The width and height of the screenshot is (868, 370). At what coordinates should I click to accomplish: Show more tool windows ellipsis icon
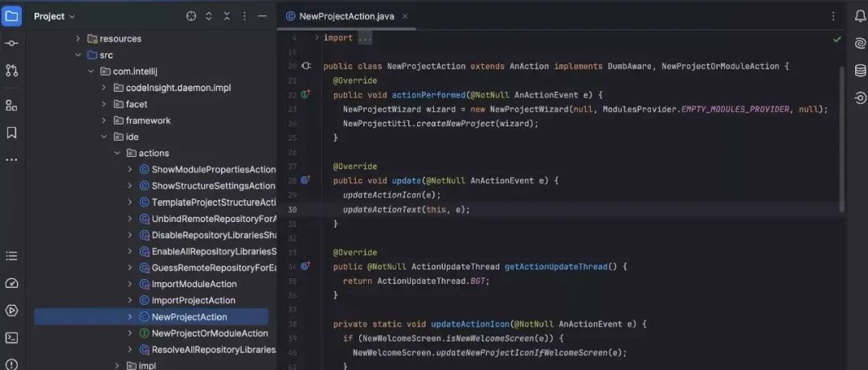pos(11,159)
